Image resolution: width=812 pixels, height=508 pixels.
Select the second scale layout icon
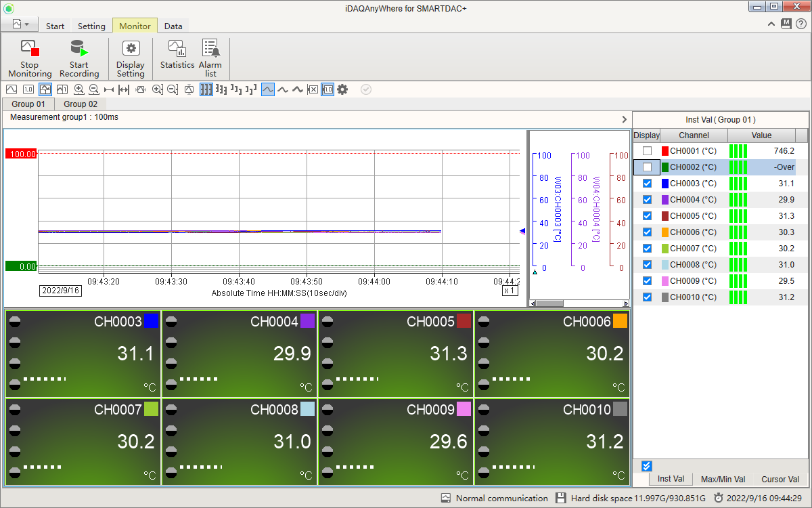[221, 89]
